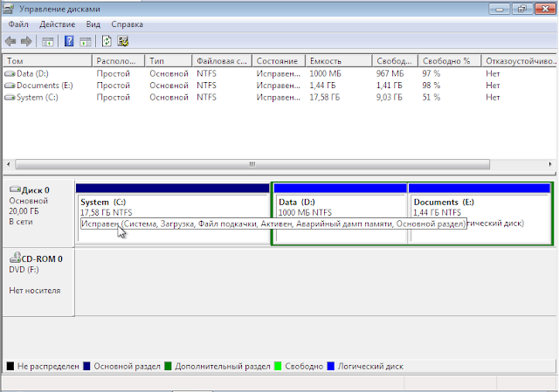Click the System (C:) volume drive icon

(10, 97)
